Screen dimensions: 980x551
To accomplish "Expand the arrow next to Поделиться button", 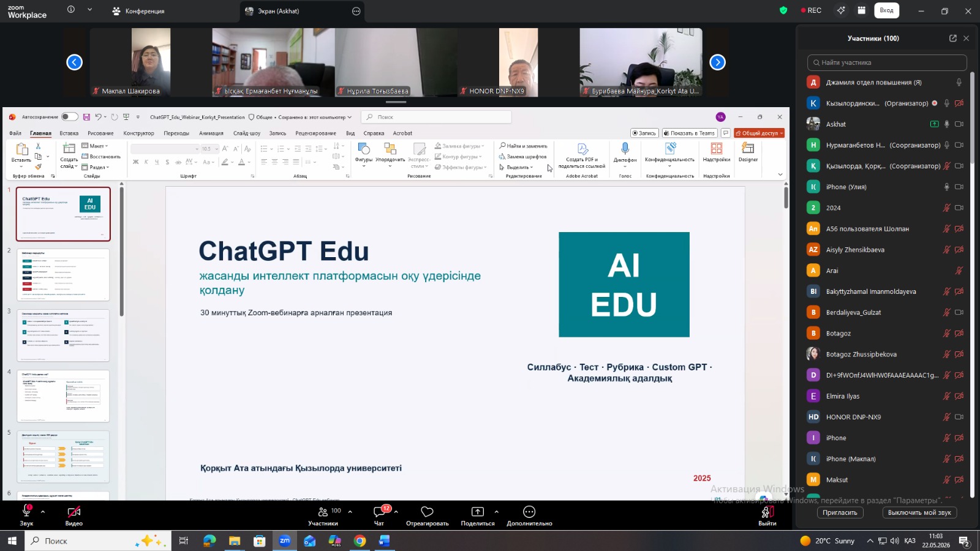I will [x=496, y=511].
